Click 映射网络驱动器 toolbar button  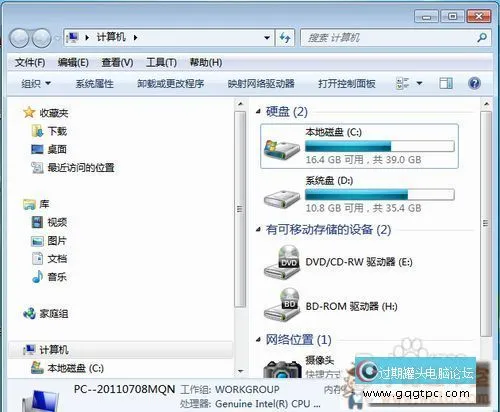point(261,83)
